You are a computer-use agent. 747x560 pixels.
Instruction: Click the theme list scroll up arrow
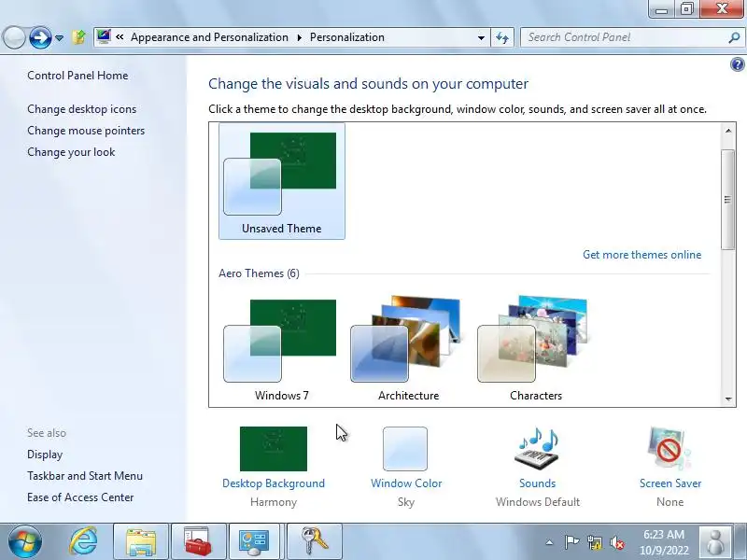coord(728,131)
